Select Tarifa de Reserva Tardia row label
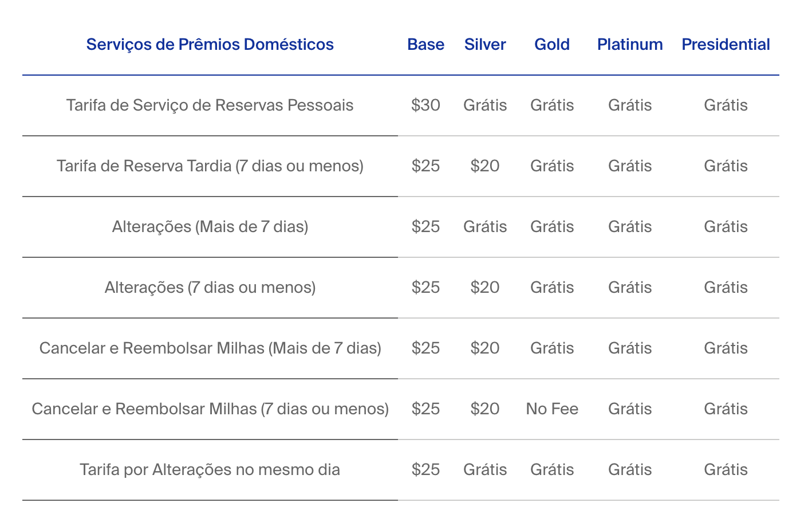812x518 pixels. 210,166
